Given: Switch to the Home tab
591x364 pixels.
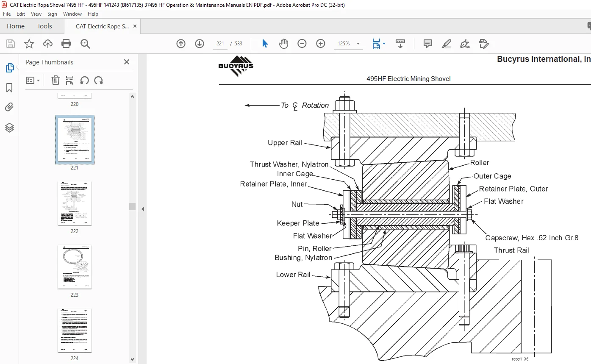Looking at the screenshot, I should point(16,26).
